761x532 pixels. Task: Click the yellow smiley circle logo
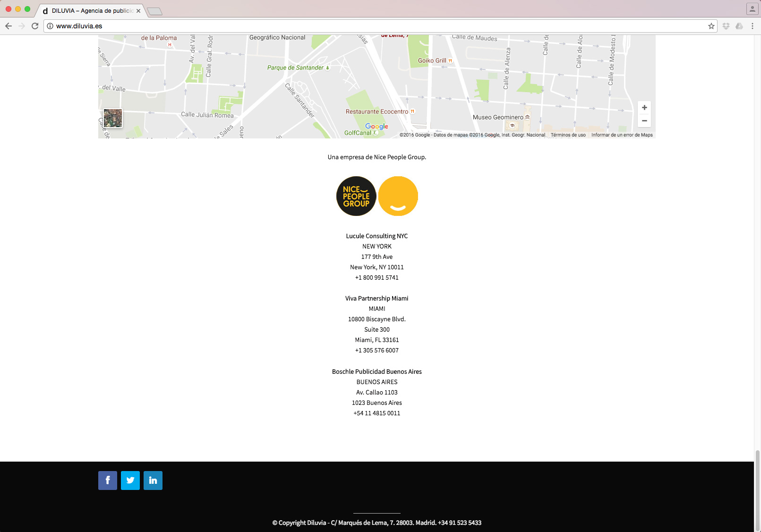pyautogui.click(x=398, y=196)
